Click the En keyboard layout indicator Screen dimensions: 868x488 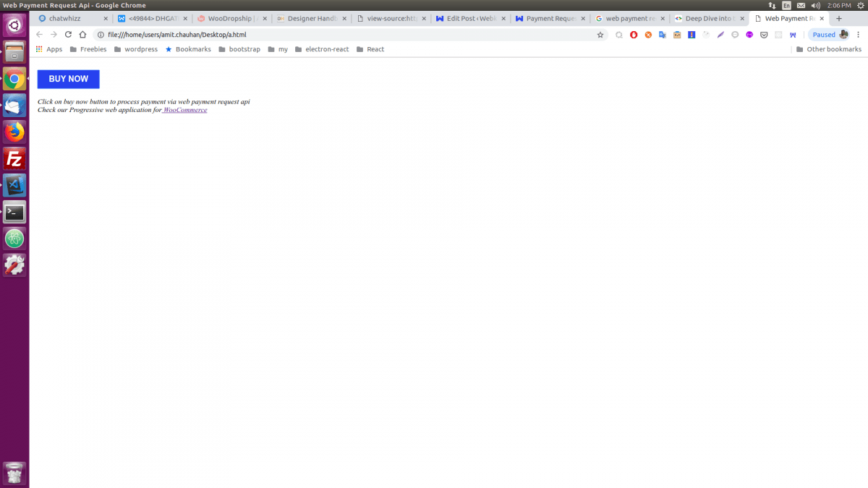click(x=786, y=5)
